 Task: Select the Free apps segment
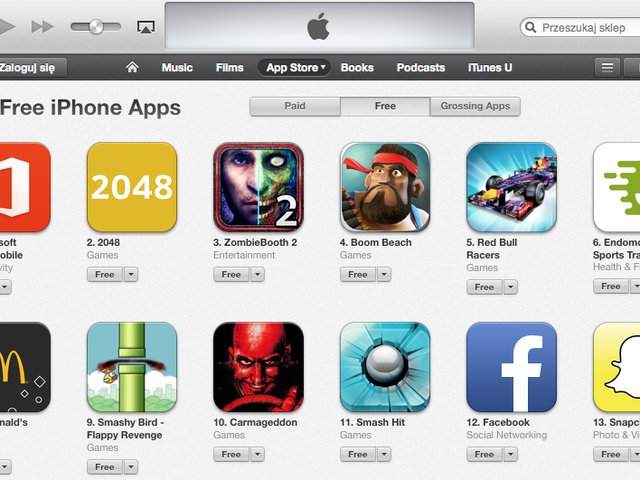point(385,106)
